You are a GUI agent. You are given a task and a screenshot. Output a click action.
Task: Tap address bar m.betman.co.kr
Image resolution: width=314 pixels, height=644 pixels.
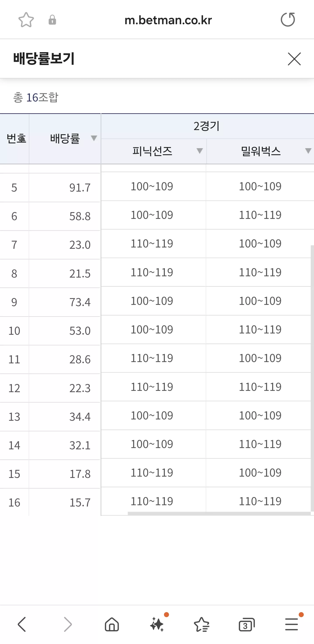point(168,20)
